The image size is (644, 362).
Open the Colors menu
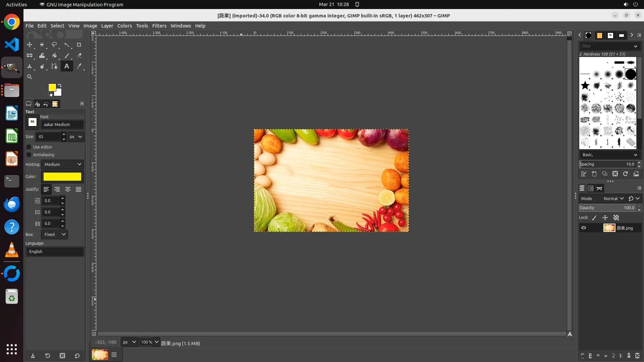pos(124,26)
